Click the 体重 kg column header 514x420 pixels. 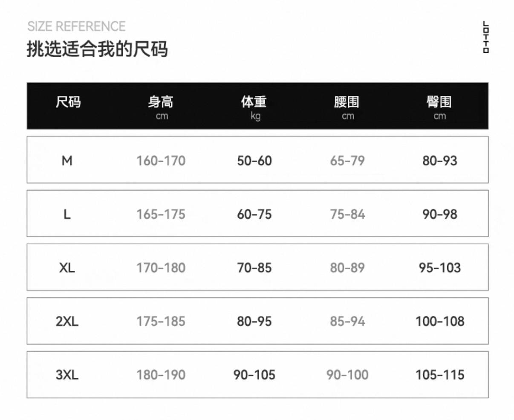click(254, 107)
